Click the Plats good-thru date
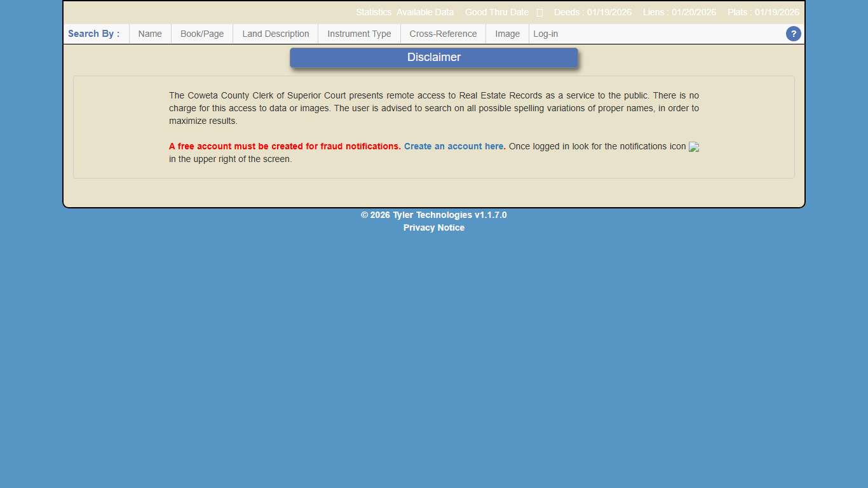868x488 pixels. [763, 13]
